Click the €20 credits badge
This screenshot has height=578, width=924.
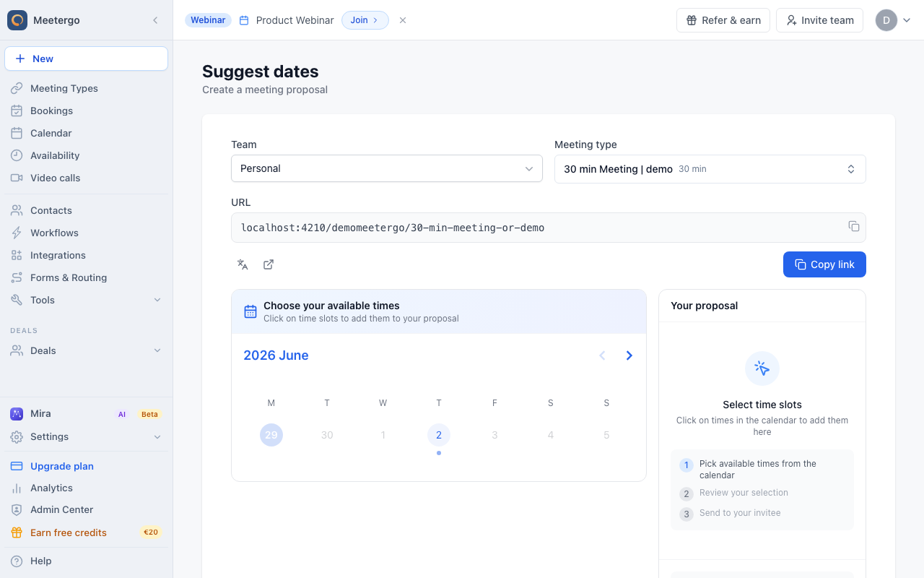coord(151,532)
